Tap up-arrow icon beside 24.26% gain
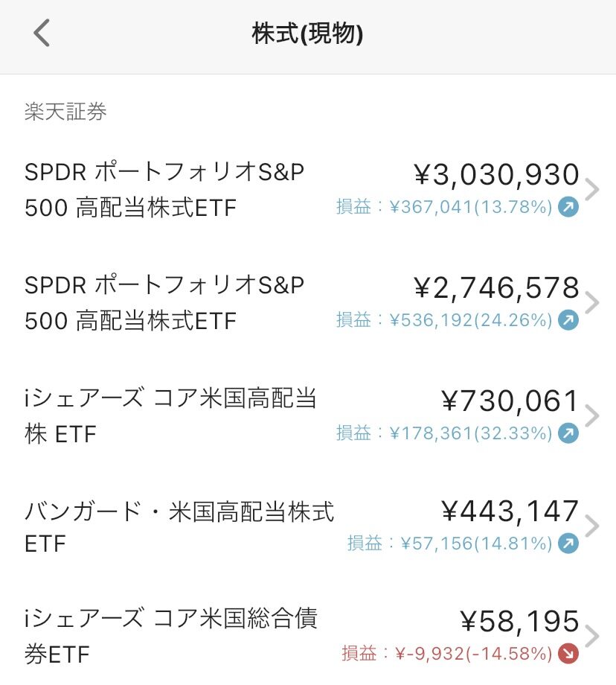Screen dimensions: 616x685 (568, 319)
